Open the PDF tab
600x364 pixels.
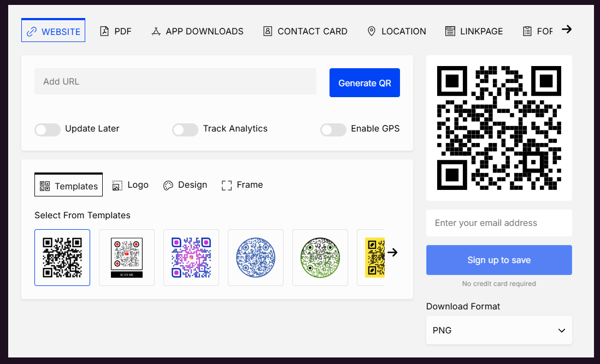[115, 31]
